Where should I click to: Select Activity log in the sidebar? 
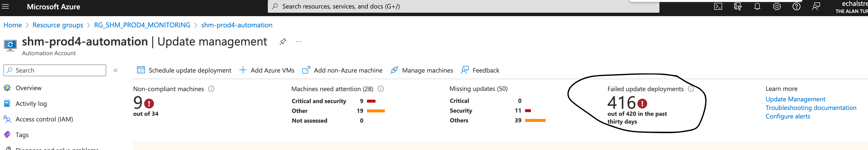(31, 103)
